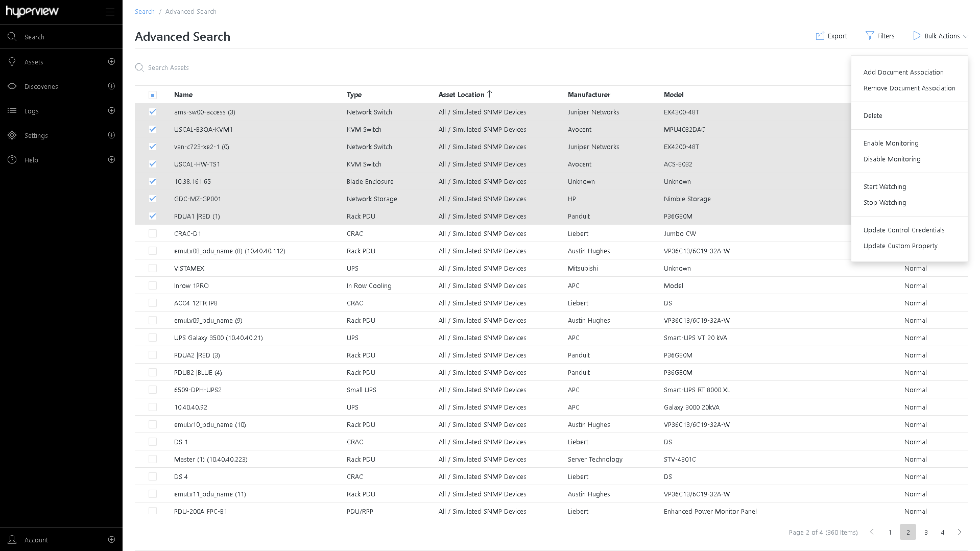Toggle the select-all checkbox in the header
This screenshot has width=980, height=551.
152,94
